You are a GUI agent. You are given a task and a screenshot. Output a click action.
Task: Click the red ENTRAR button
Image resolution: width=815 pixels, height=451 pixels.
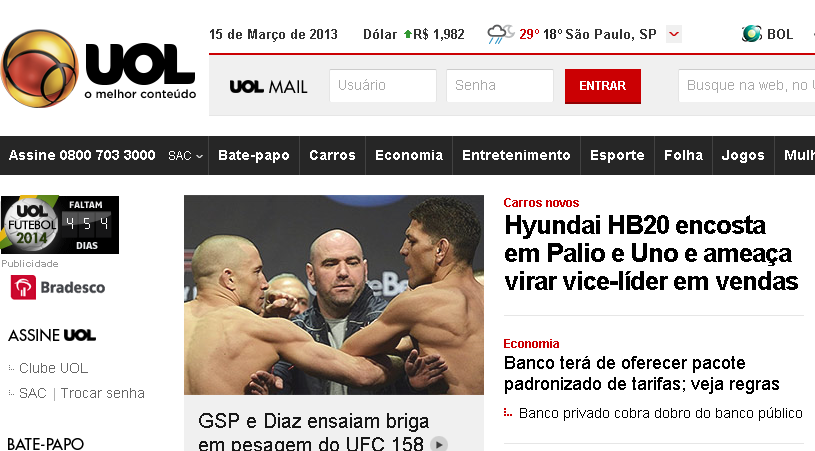602,86
